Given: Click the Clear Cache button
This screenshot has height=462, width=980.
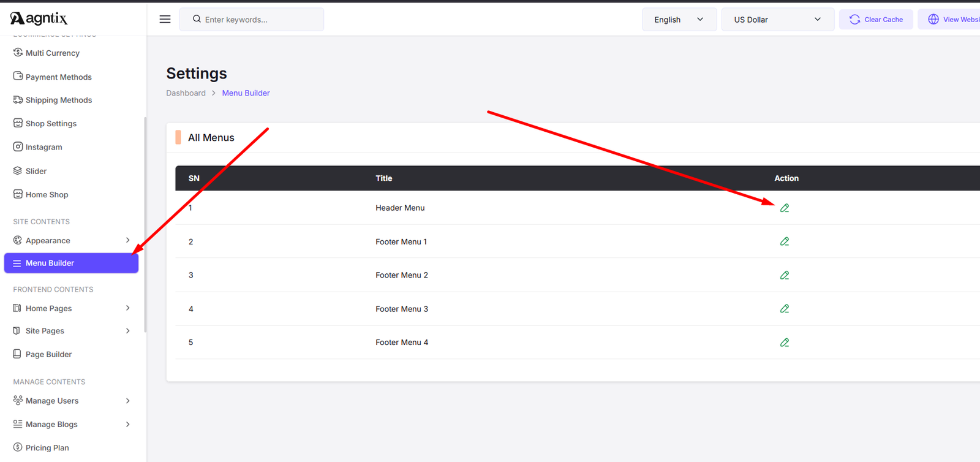Looking at the screenshot, I should coord(876,20).
